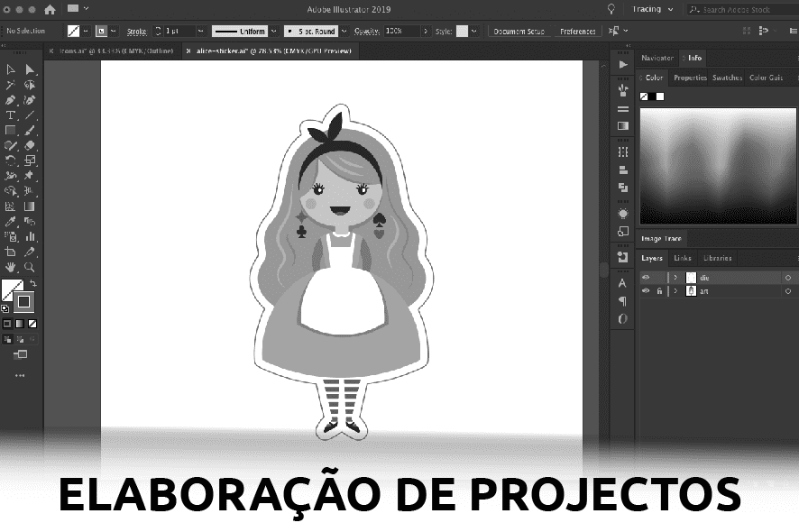Viewport: 799px width, 532px height.
Task: Expand the die layer disclosure arrow
Action: click(676, 278)
